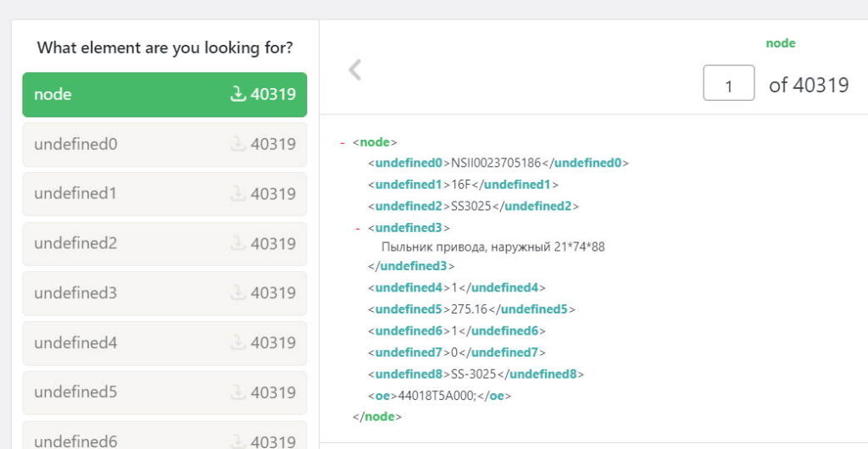This screenshot has width=868, height=449.
Task: Select undefined5 from the element list
Action: 127,392
